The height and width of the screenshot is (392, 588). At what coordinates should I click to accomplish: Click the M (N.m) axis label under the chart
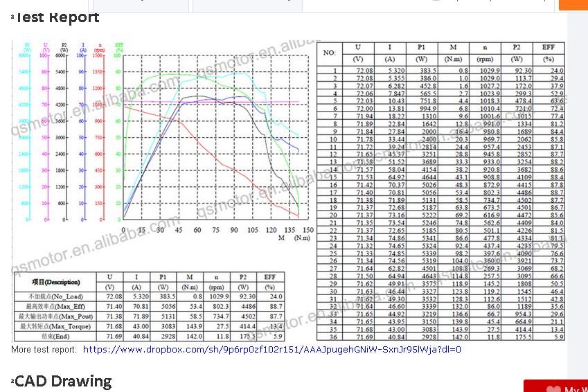click(x=294, y=238)
